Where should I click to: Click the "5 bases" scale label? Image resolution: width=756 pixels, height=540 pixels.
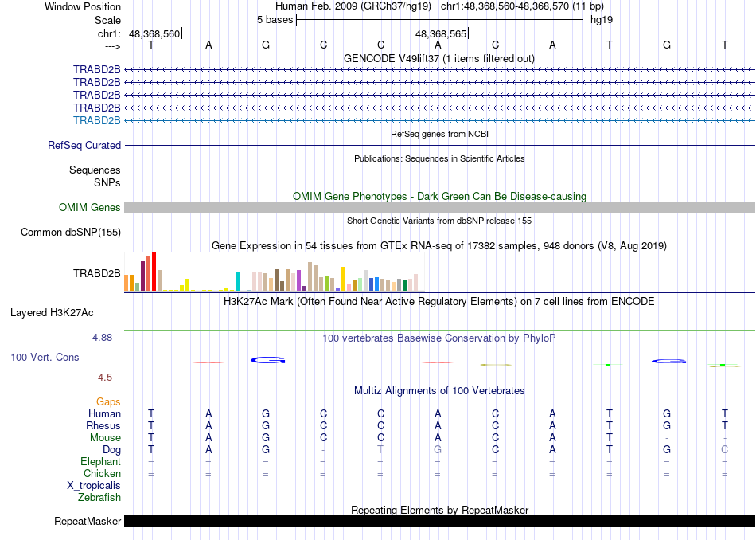(275, 20)
